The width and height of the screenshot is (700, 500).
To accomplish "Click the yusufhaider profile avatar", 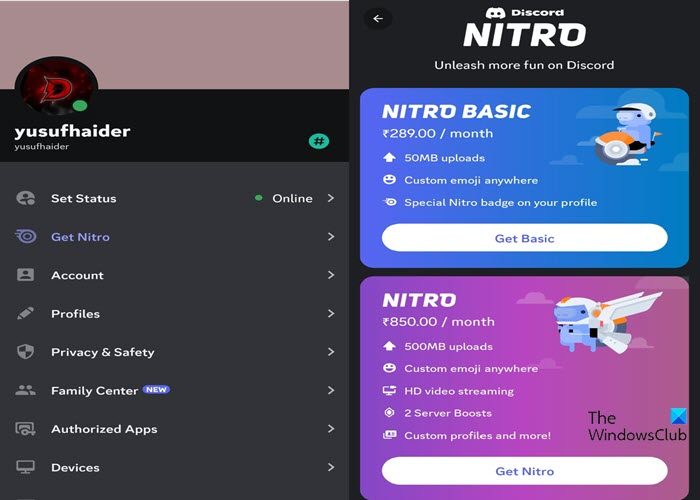I will (56, 87).
